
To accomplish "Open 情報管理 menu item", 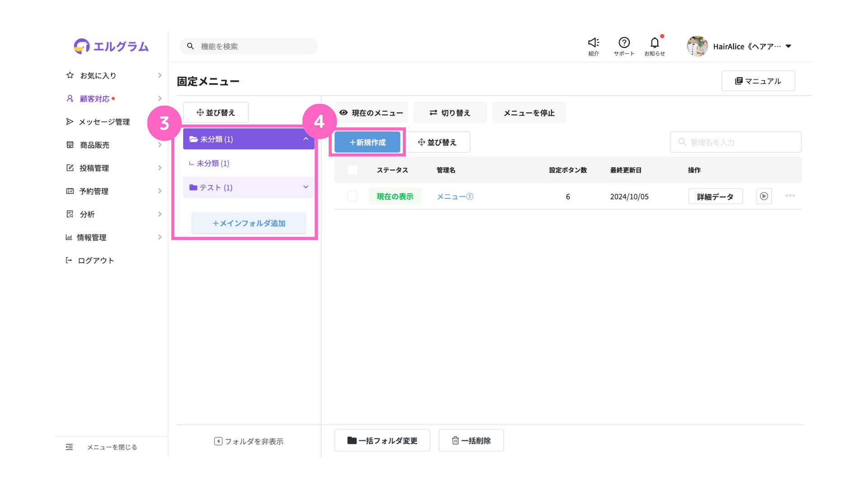I will point(91,237).
